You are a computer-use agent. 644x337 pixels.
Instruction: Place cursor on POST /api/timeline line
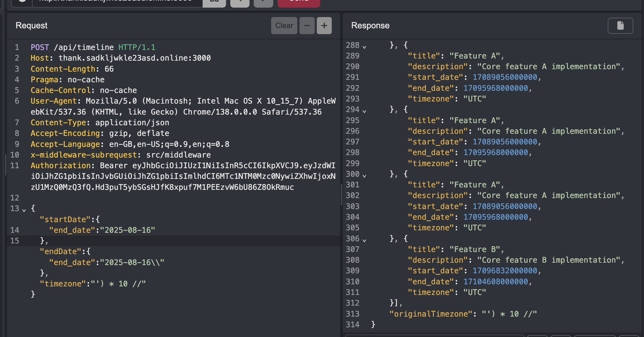coord(93,48)
